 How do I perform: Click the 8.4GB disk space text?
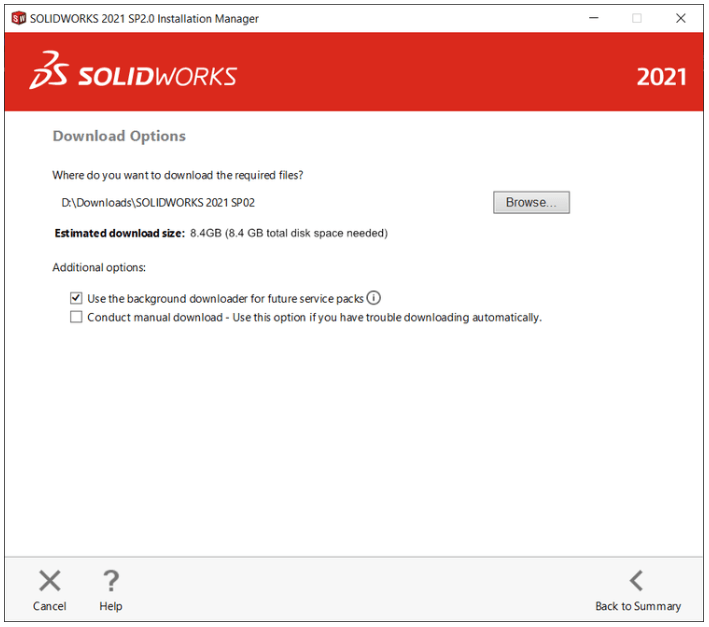[289, 233]
